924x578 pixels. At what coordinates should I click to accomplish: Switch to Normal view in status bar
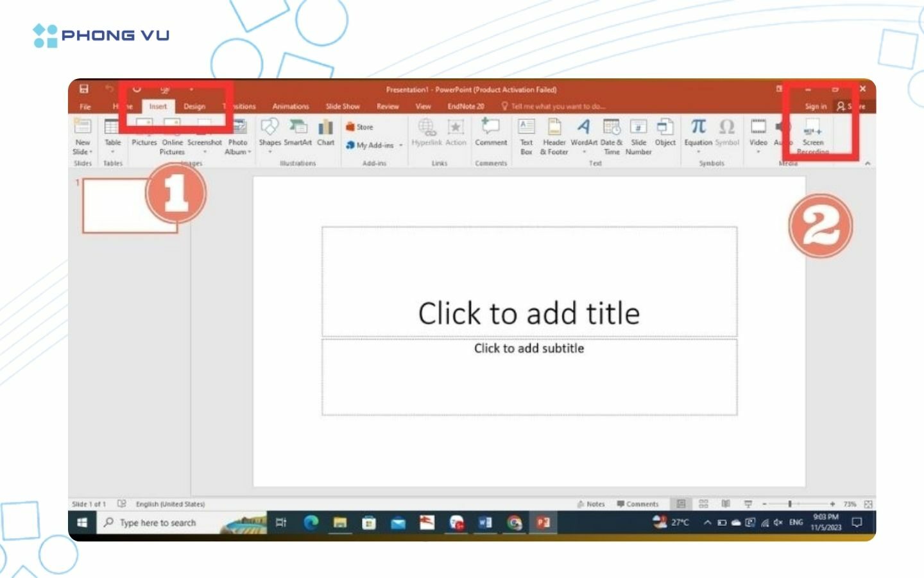[681, 504]
